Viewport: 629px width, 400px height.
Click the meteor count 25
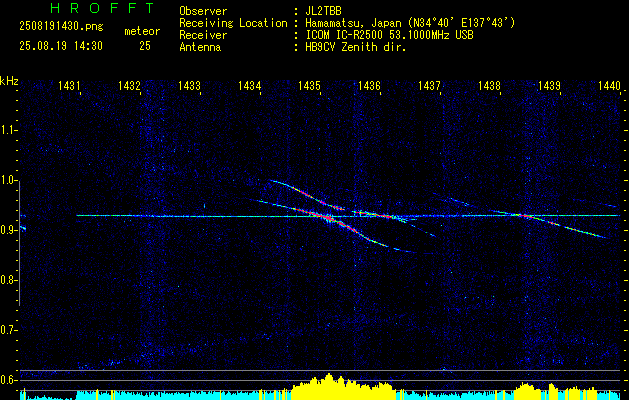[145, 46]
